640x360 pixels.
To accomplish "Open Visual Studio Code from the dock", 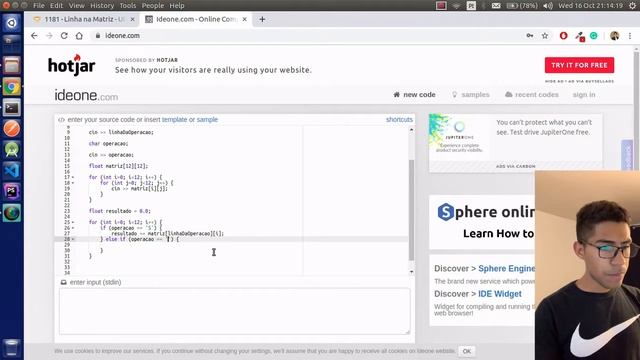I will (x=12, y=171).
